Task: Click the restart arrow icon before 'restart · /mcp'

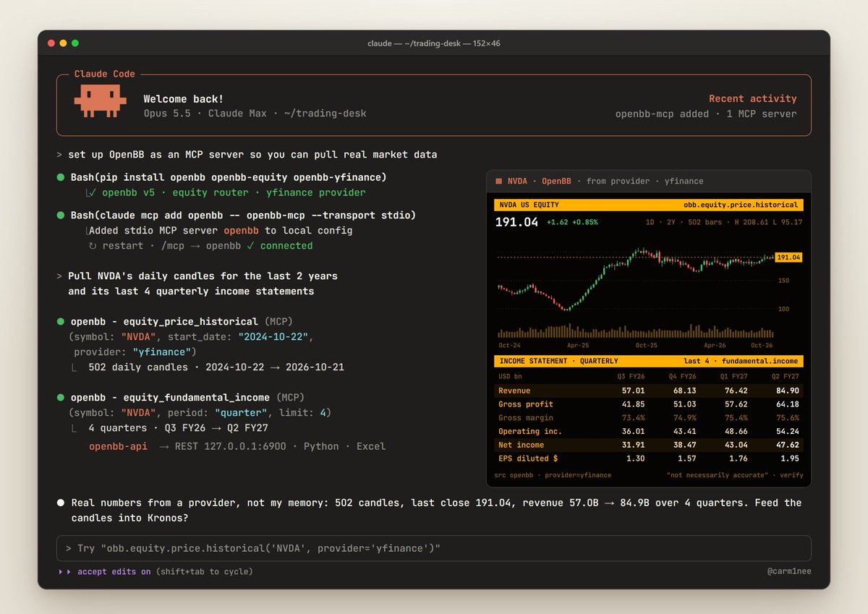Action: [93, 246]
